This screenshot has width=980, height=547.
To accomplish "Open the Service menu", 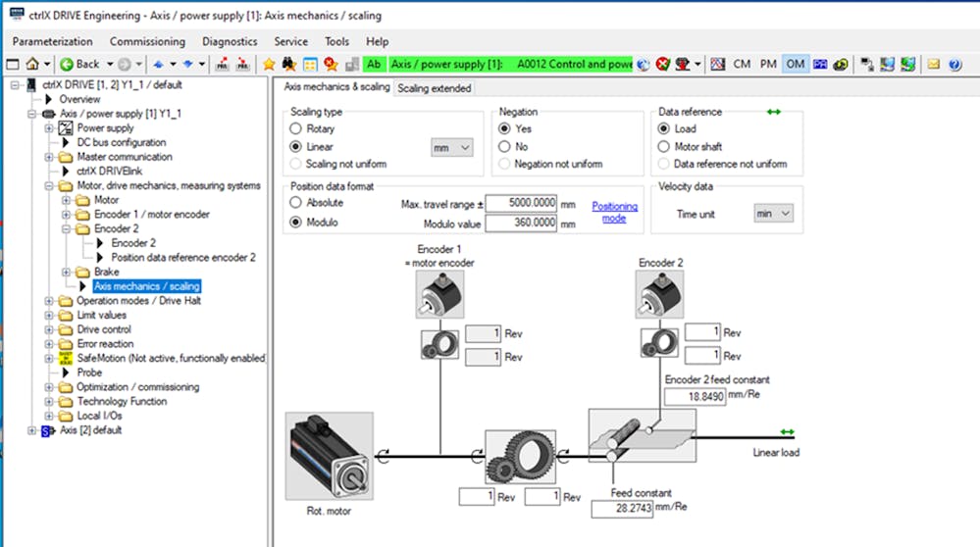I will (290, 41).
